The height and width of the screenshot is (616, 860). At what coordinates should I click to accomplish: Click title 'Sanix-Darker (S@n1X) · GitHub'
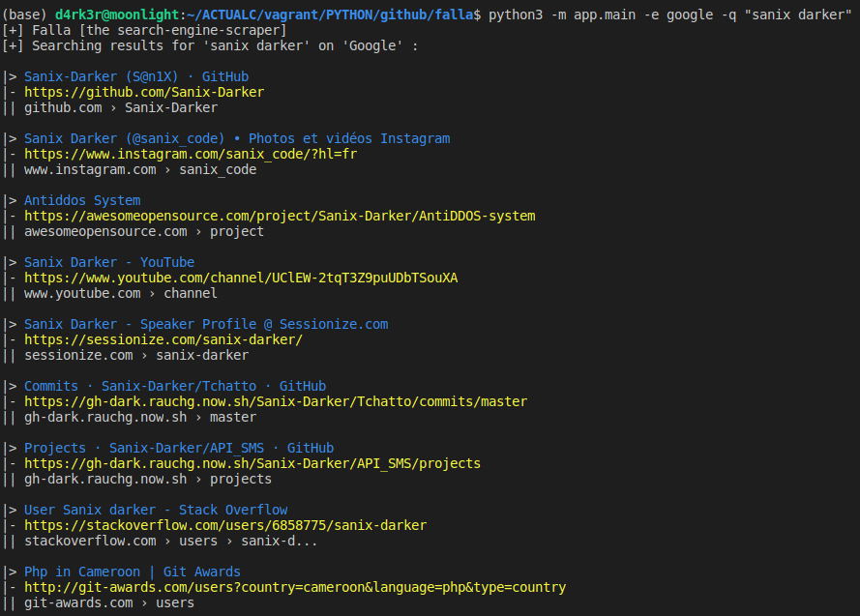tap(136, 76)
